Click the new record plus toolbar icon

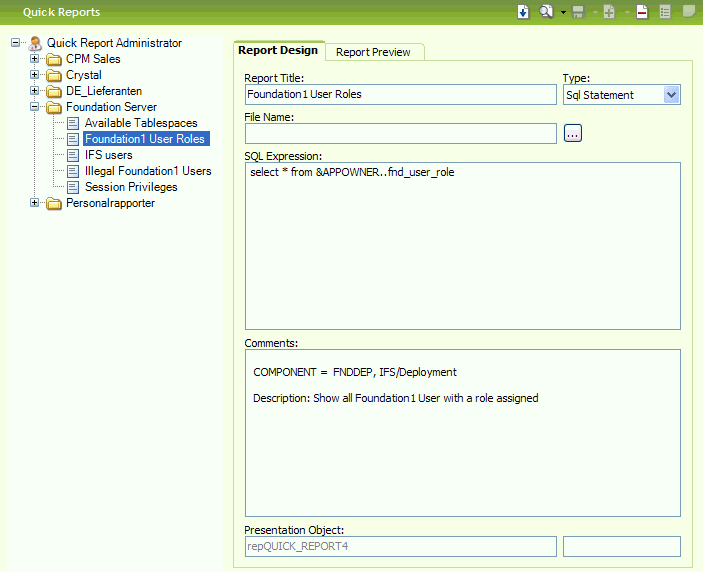coord(609,12)
